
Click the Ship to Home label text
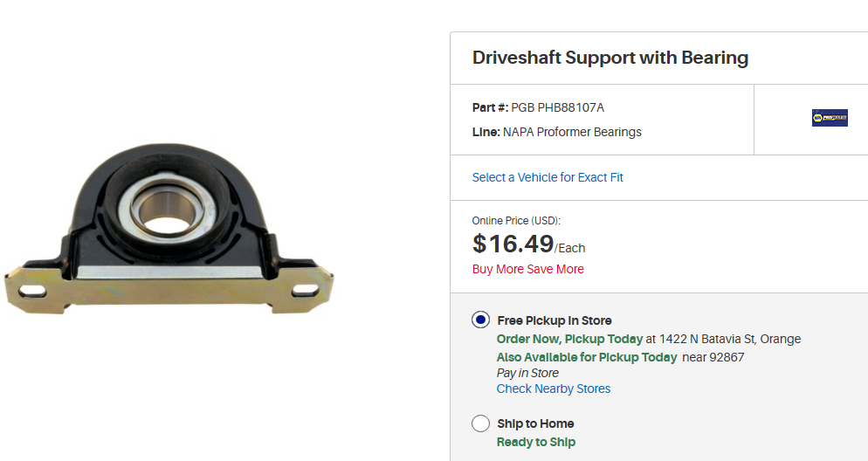point(535,423)
